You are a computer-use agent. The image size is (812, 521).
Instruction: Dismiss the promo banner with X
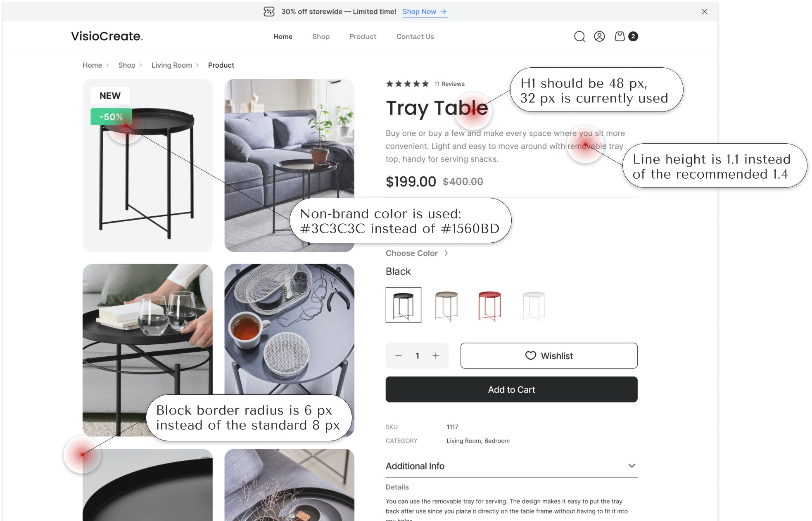[x=705, y=12]
